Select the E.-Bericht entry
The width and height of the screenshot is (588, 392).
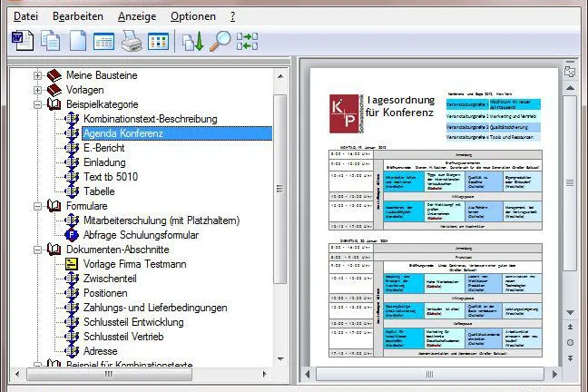(x=103, y=148)
